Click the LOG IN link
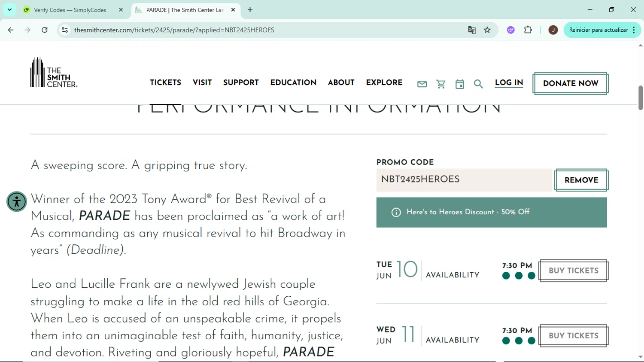Screen dimensions: 644x362 [x=509, y=83]
